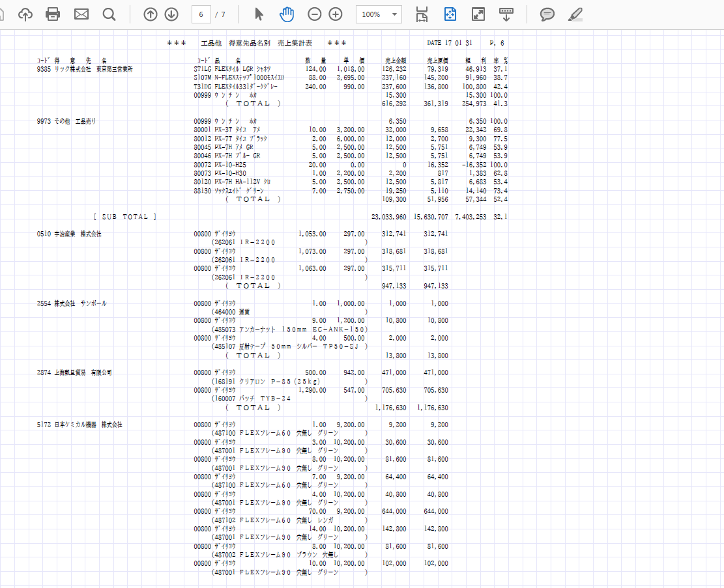The image size is (724, 588).
Task: Add a comment with speech bubble
Action: tap(547, 14)
